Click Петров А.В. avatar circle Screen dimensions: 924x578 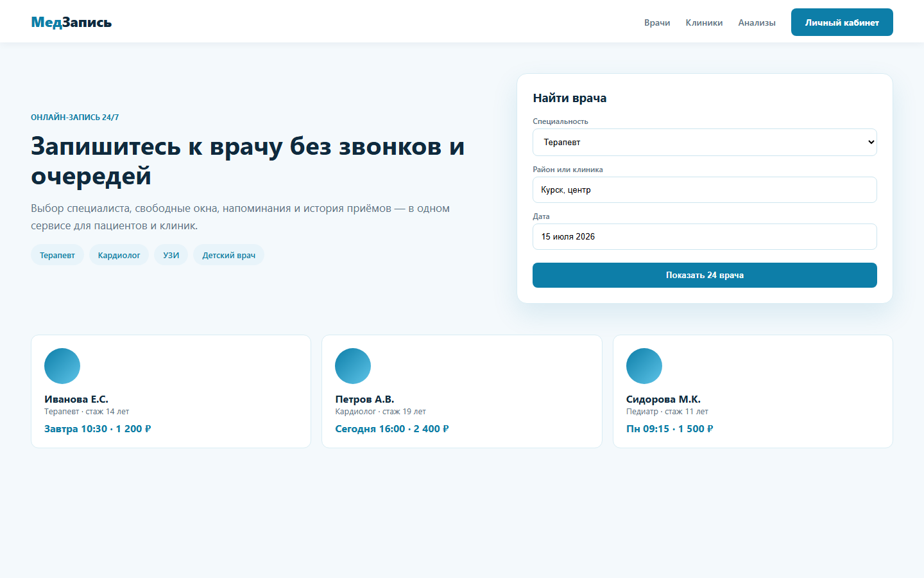(353, 366)
